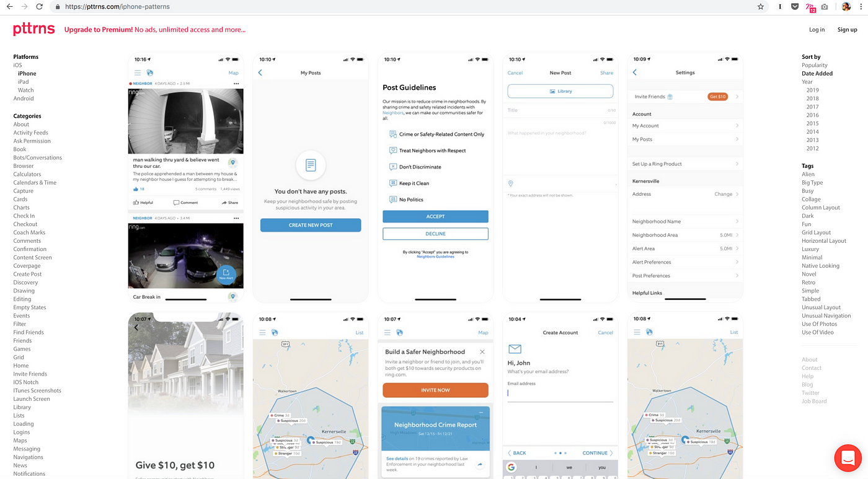868x479 pixels.
Task: Click the camera extension icon in toolbar
Action: click(825, 7)
